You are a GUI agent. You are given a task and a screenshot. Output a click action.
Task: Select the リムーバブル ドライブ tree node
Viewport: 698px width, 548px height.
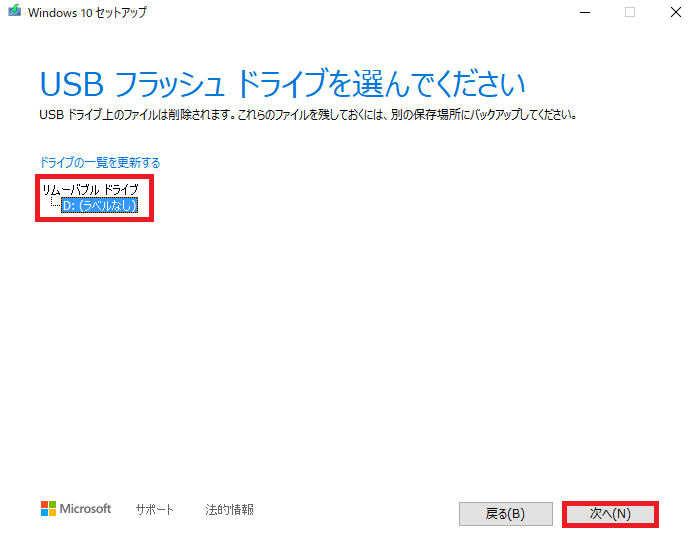(x=90, y=190)
